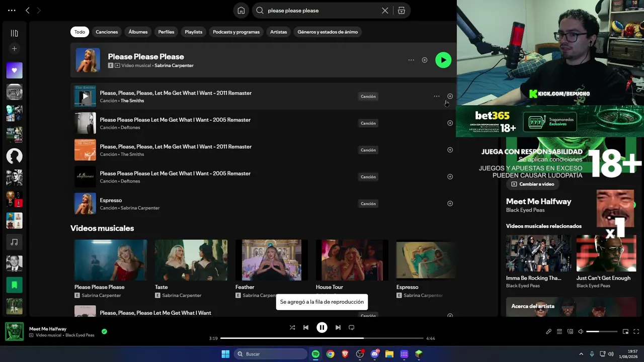Screen dimensions: 644x362
Task: Open more options for the first Smiths song
Action: 437,96
